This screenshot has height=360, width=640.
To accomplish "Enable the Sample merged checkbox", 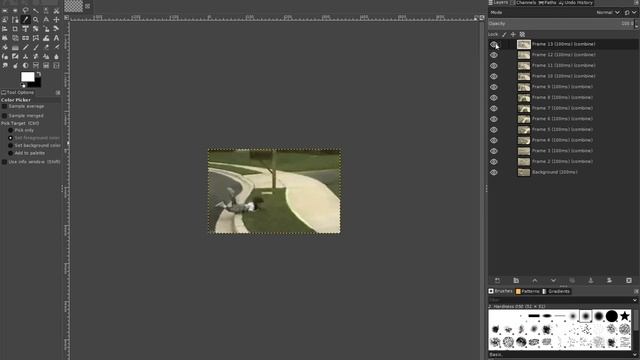I will point(4,116).
